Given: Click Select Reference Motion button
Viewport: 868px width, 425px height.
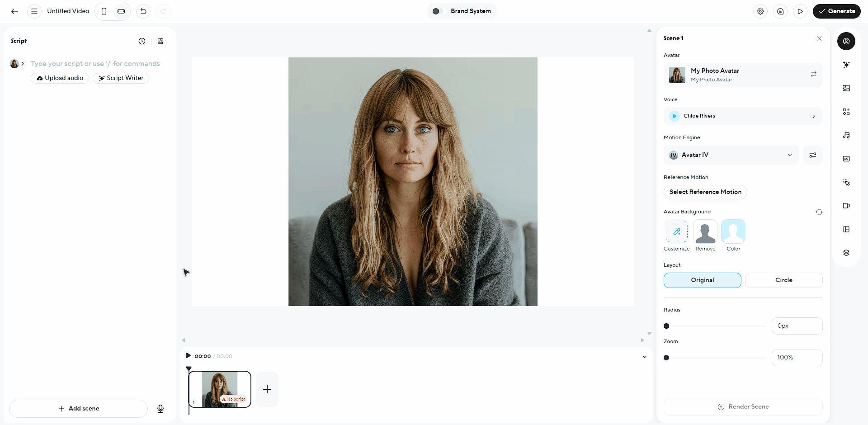Looking at the screenshot, I should (x=705, y=192).
